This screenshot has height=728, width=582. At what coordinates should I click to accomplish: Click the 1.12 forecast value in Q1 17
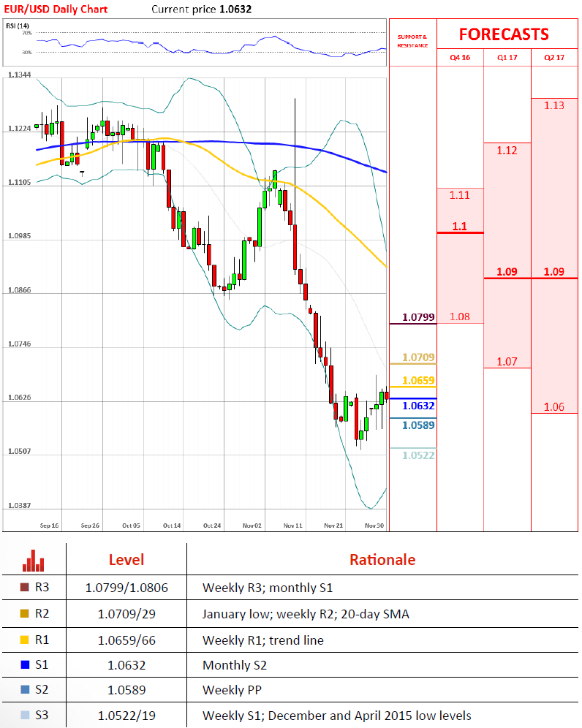[x=507, y=151]
